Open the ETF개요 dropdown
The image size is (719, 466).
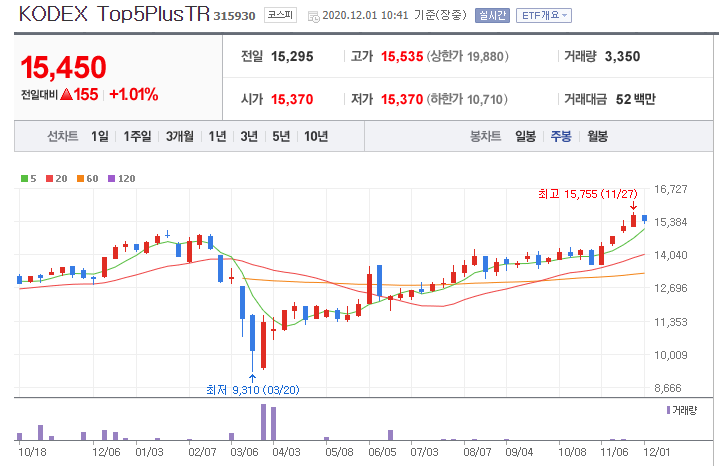pos(543,16)
